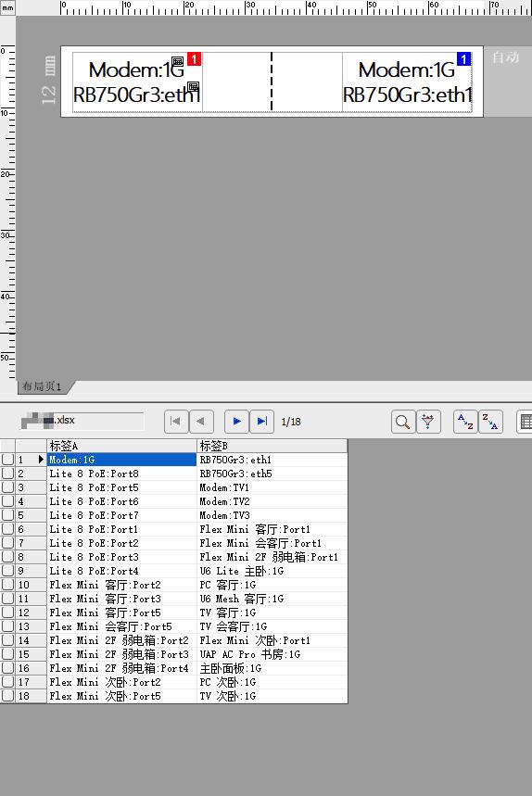Select the Modem:1G cell in row 1
532x796 pixels.
121,460
